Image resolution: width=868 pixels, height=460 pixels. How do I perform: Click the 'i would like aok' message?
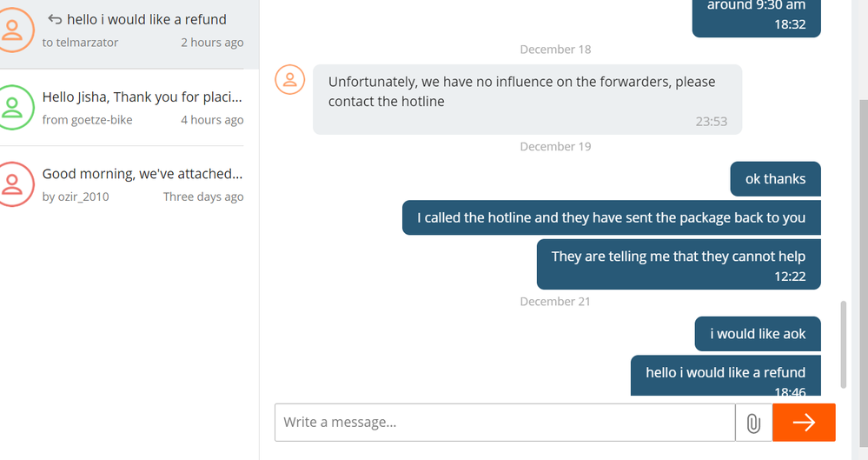point(758,334)
